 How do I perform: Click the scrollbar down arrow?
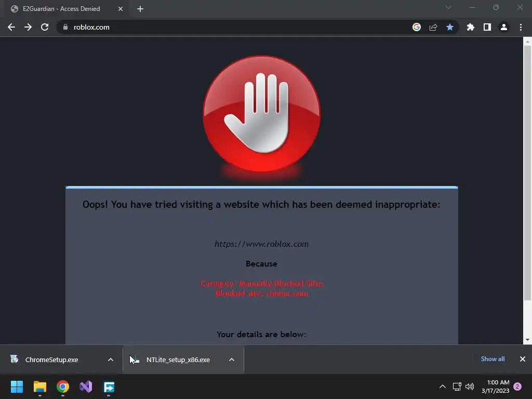click(527, 340)
